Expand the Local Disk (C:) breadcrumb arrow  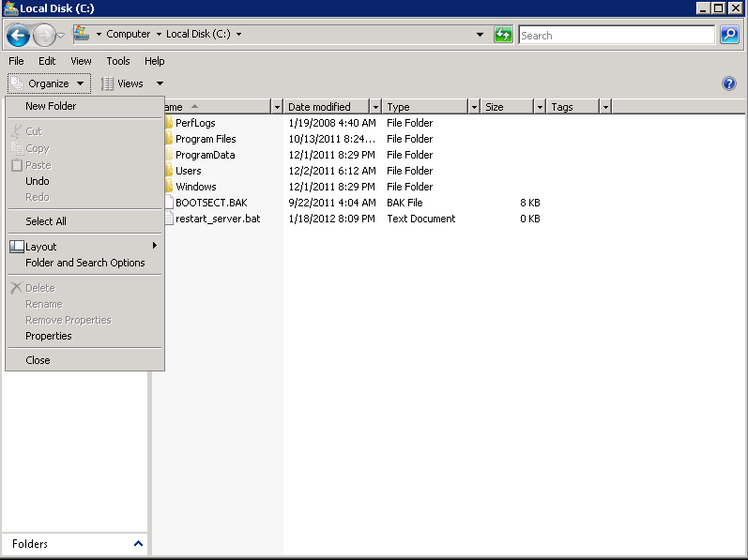tap(238, 34)
